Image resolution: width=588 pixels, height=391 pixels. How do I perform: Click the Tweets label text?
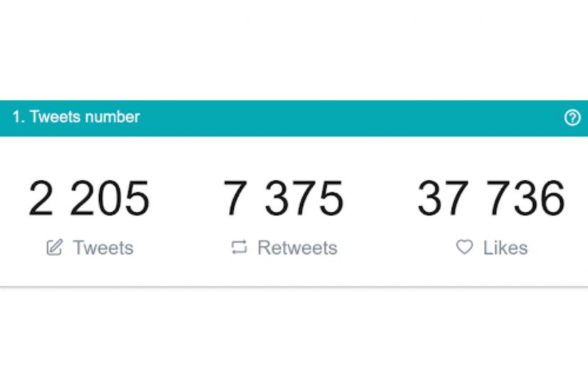(x=103, y=248)
